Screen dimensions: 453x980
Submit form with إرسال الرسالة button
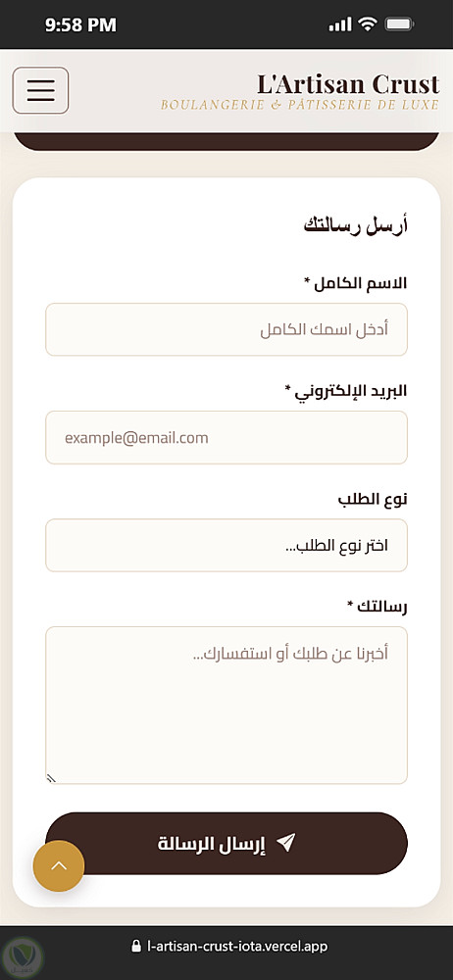click(226, 843)
